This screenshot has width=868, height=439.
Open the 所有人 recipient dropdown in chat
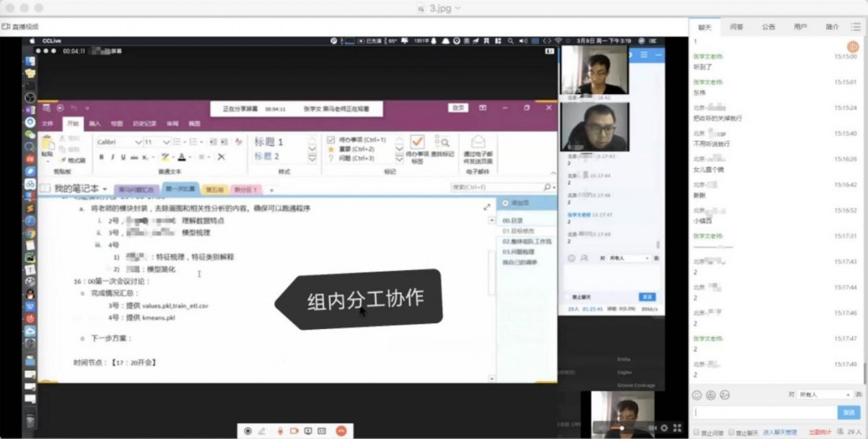pos(825,394)
